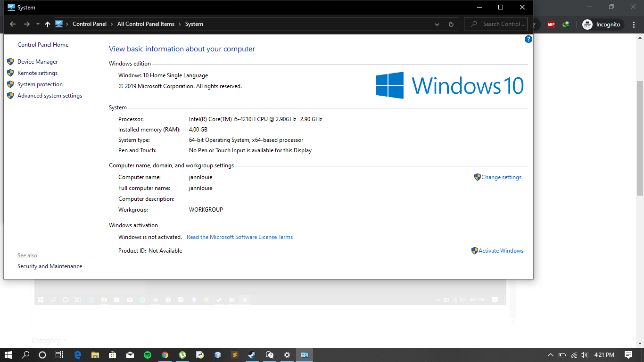Click the Control Panel breadcrumb
The height and width of the screenshot is (362, 644).
90,24
